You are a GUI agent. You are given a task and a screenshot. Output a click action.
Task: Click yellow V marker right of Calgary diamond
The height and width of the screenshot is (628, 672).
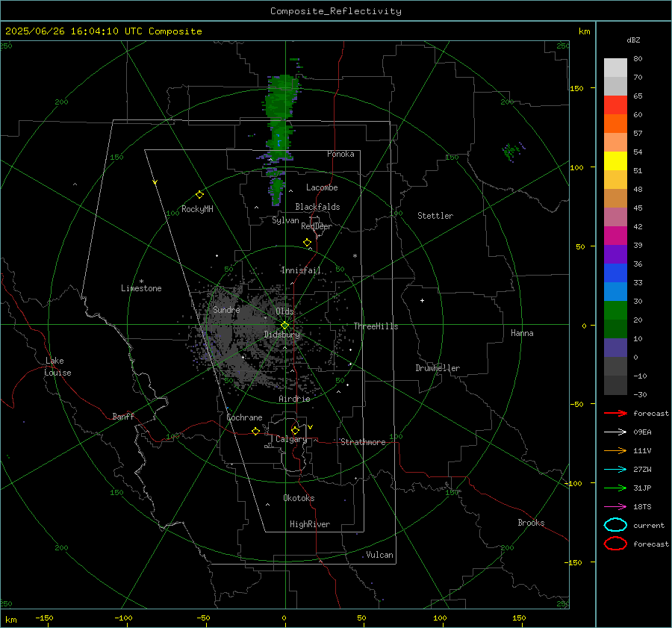click(x=311, y=427)
